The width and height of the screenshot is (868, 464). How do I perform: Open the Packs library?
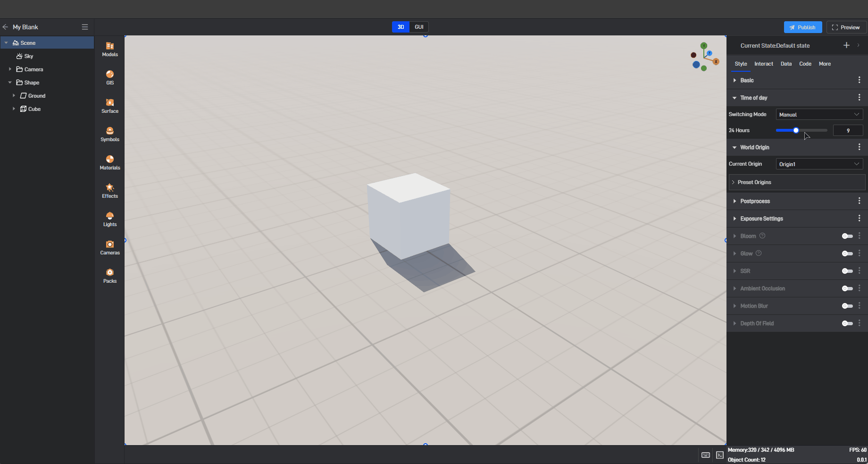point(110,276)
